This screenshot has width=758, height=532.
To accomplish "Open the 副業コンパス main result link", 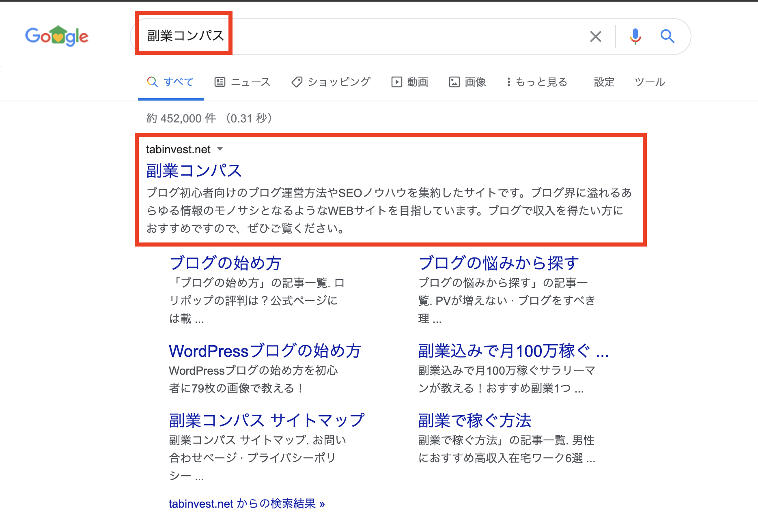I will tap(194, 171).
